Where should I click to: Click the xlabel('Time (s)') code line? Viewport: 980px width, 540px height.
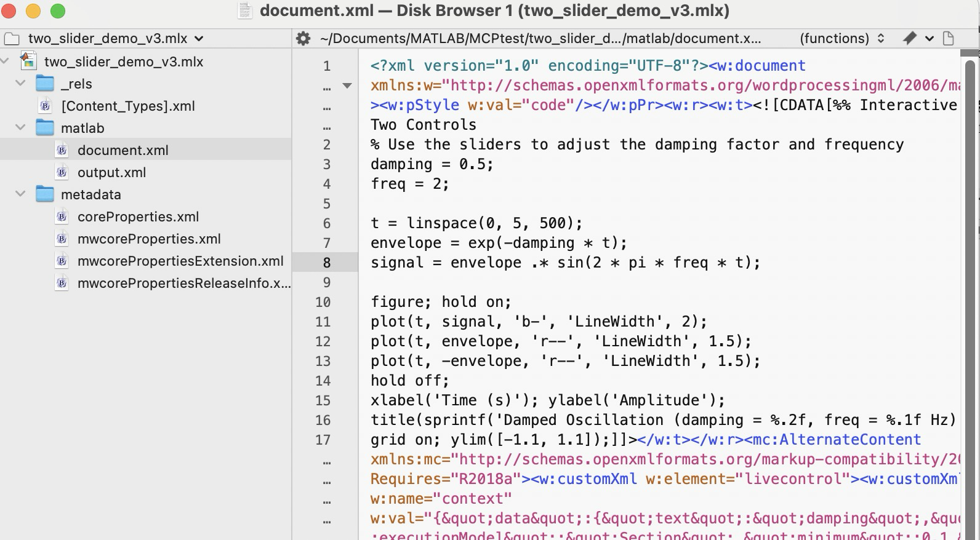pos(548,400)
